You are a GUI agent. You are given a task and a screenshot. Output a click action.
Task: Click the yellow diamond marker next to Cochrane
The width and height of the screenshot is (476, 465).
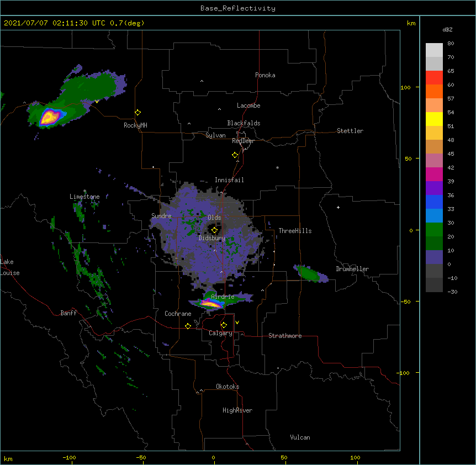188,326
